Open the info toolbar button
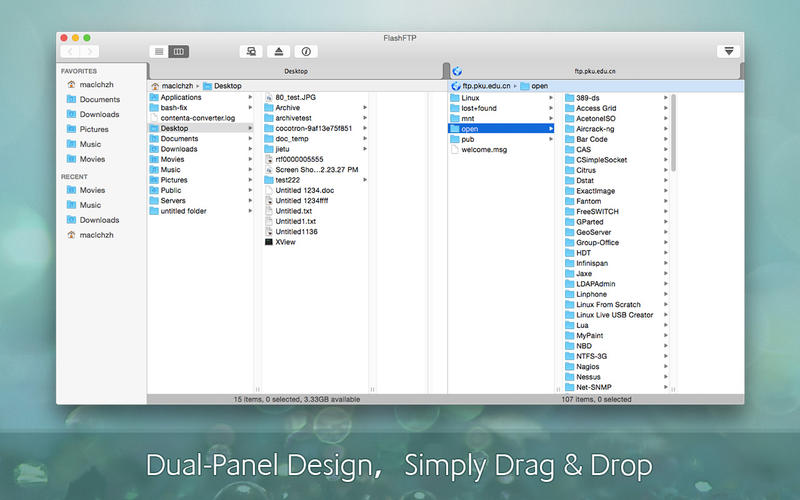The image size is (800, 500). [306, 52]
